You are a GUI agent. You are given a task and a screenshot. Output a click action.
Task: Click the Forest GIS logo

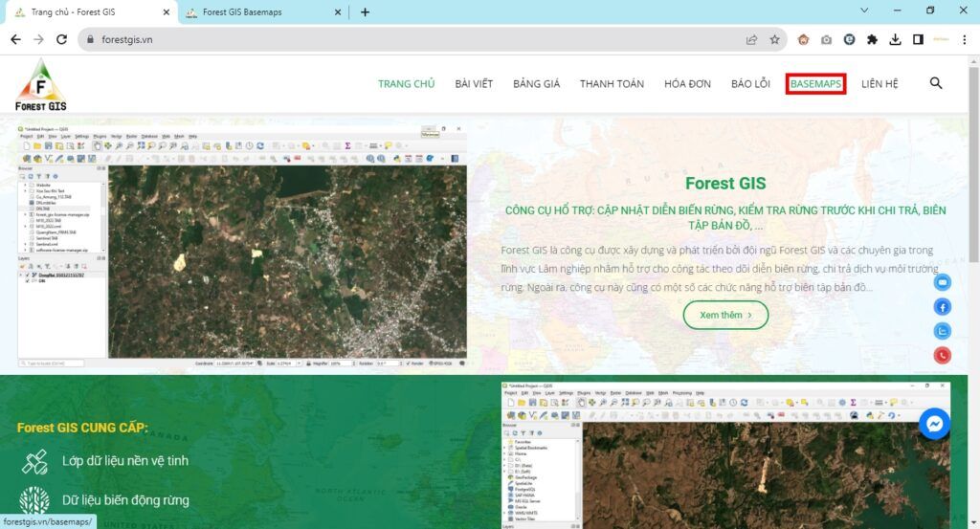coord(40,85)
